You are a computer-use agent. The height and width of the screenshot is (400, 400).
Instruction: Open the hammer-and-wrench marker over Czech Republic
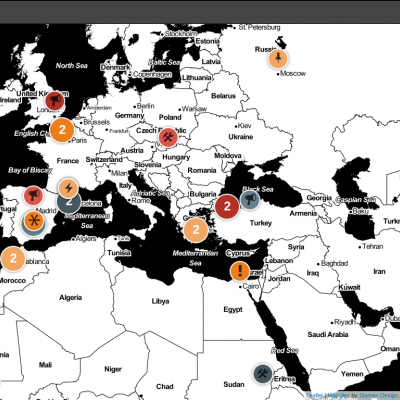168,137
